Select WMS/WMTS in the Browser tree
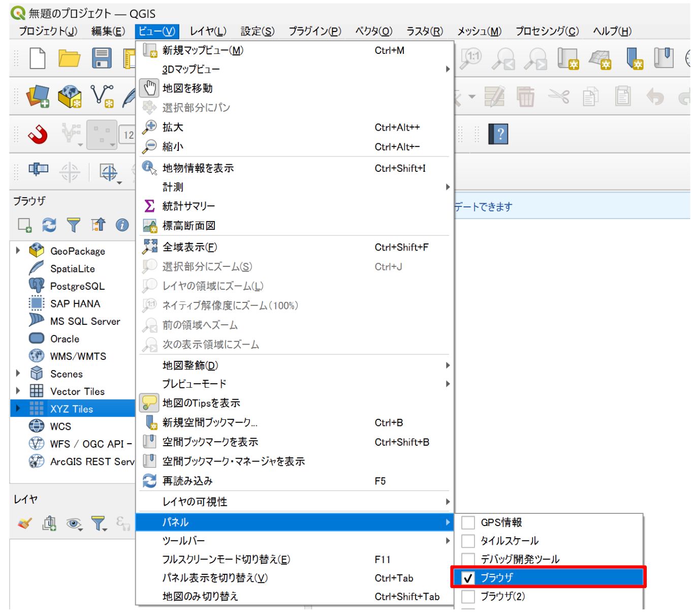 [78, 356]
